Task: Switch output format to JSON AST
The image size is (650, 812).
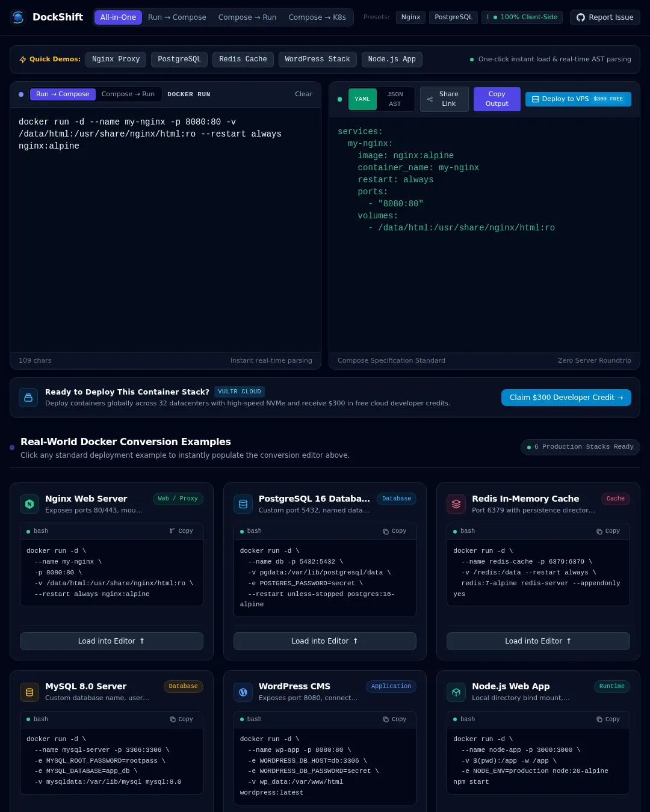Action: (395, 99)
